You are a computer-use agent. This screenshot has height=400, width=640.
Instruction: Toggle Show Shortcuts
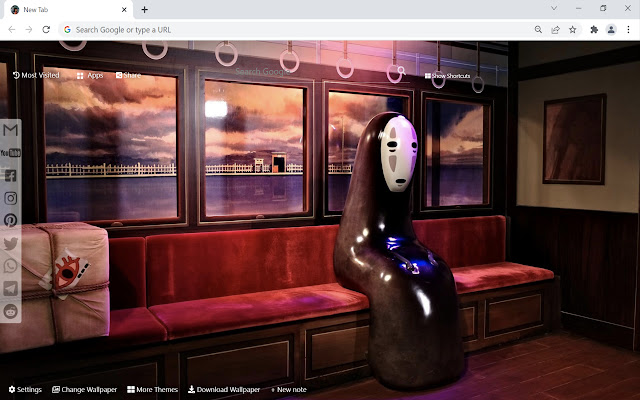[x=447, y=76]
